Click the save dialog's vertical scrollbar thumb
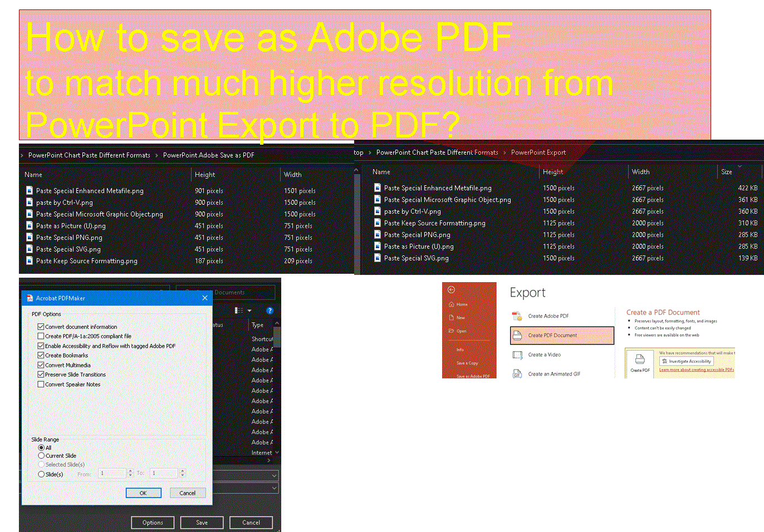 (x=277, y=337)
